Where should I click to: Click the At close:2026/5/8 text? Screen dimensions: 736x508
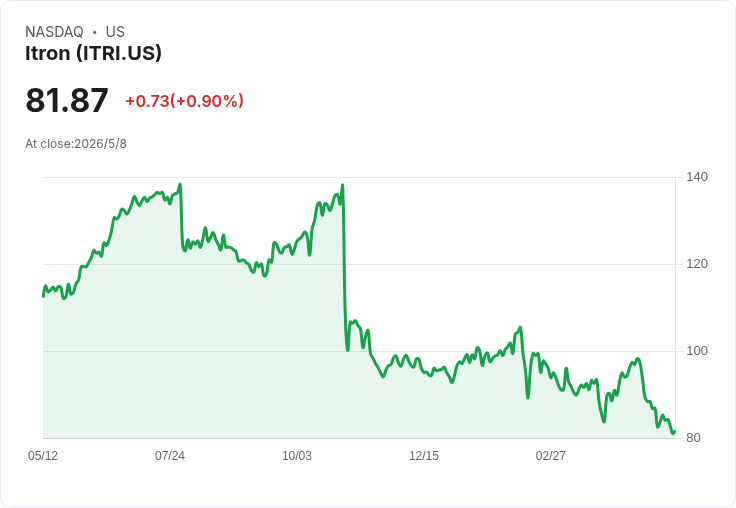coord(76,144)
